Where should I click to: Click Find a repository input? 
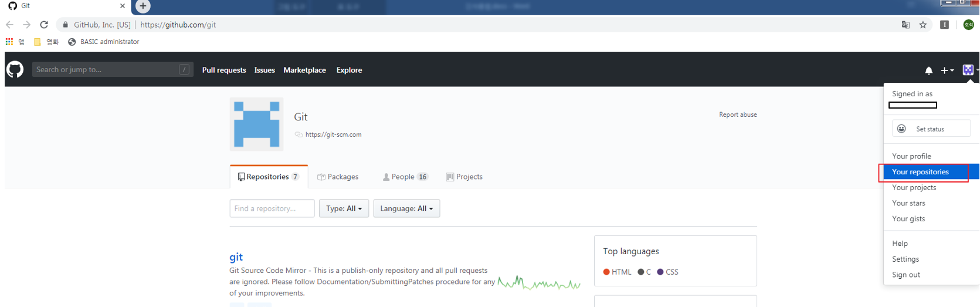(272, 208)
